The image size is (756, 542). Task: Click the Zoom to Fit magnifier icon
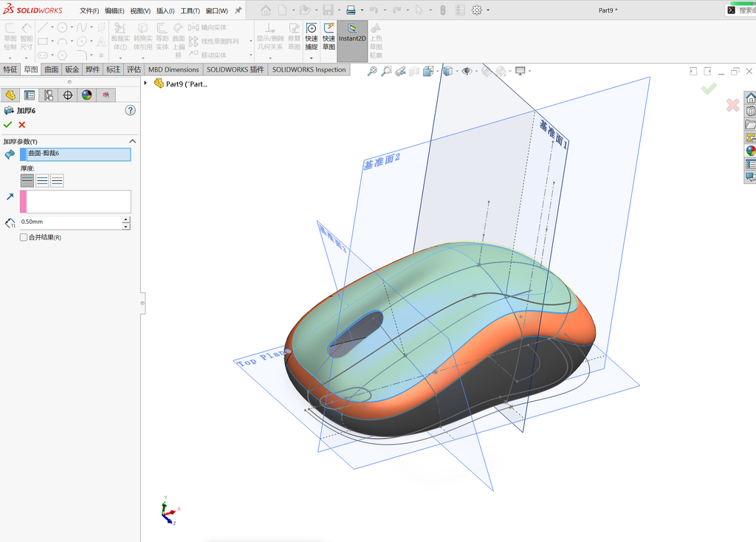(372, 72)
